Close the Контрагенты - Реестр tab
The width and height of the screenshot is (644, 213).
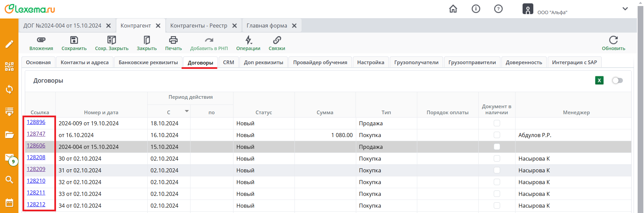pos(234,26)
